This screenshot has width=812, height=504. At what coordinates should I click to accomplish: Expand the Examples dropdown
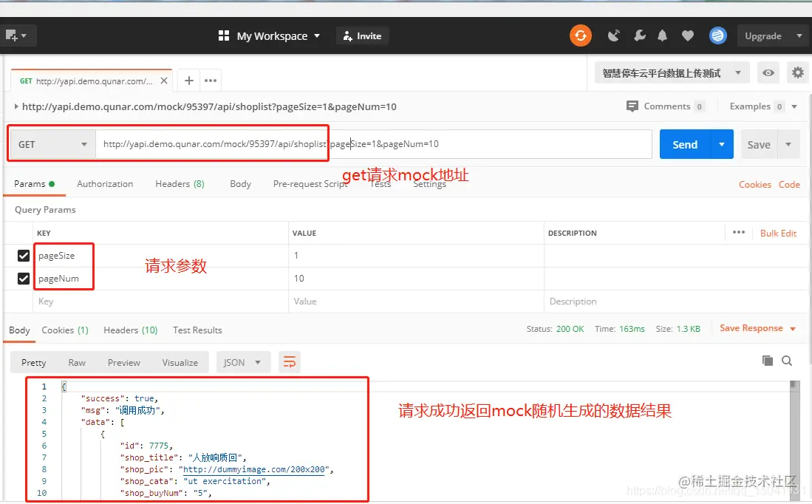click(794, 106)
